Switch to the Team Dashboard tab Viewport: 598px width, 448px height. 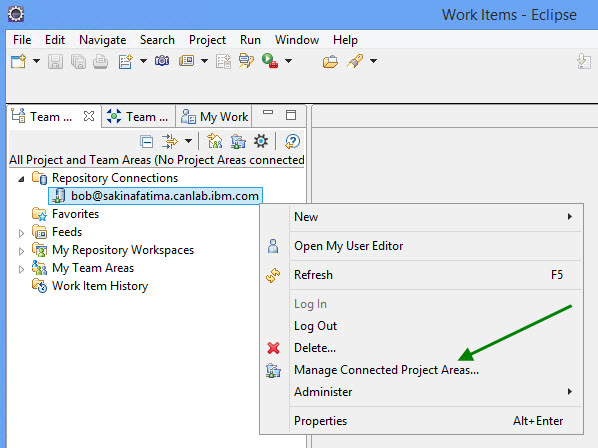point(138,116)
